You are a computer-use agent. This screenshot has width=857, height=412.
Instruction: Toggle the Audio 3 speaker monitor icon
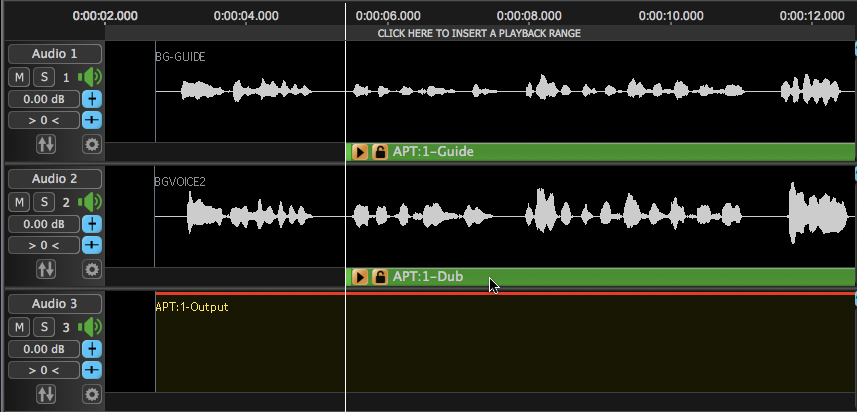pos(91,327)
